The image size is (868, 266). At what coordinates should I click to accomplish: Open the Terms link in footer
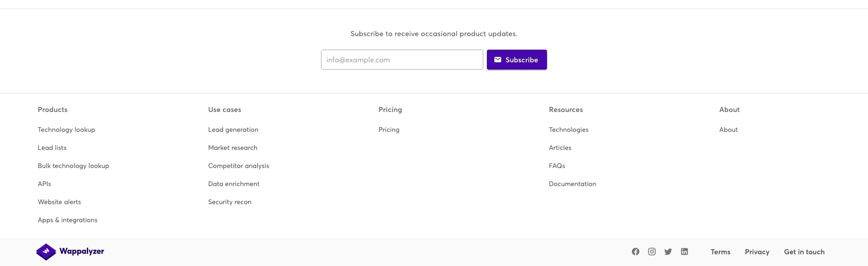pos(720,252)
